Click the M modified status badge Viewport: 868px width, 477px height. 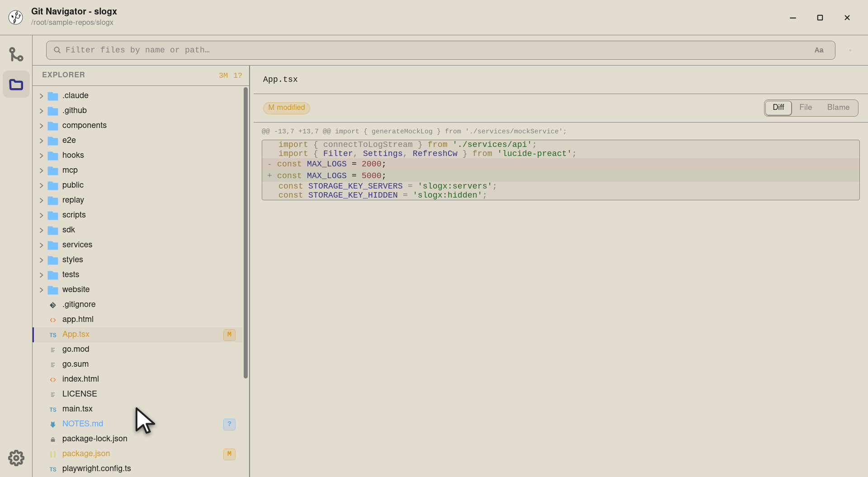(x=287, y=108)
